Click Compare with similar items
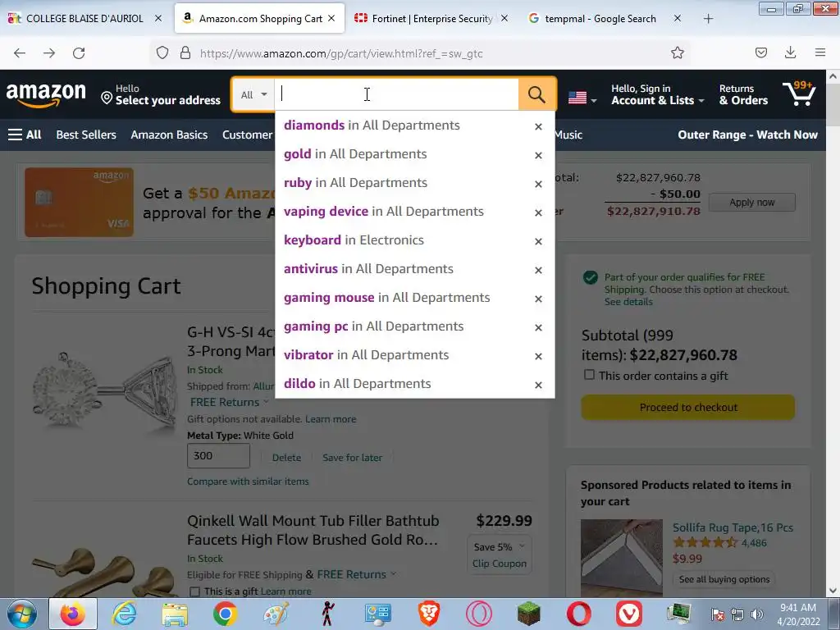This screenshot has width=840, height=630. click(x=248, y=481)
